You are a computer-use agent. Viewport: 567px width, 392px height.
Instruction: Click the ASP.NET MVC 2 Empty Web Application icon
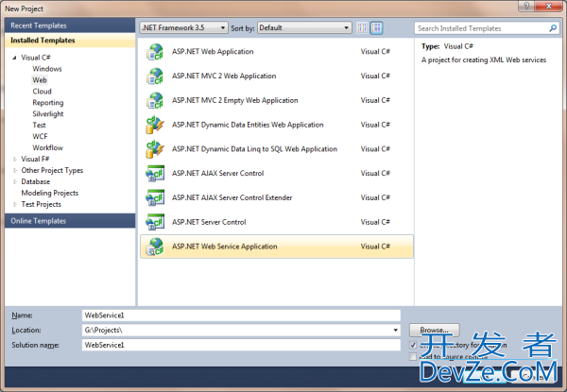[x=155, y=100]
